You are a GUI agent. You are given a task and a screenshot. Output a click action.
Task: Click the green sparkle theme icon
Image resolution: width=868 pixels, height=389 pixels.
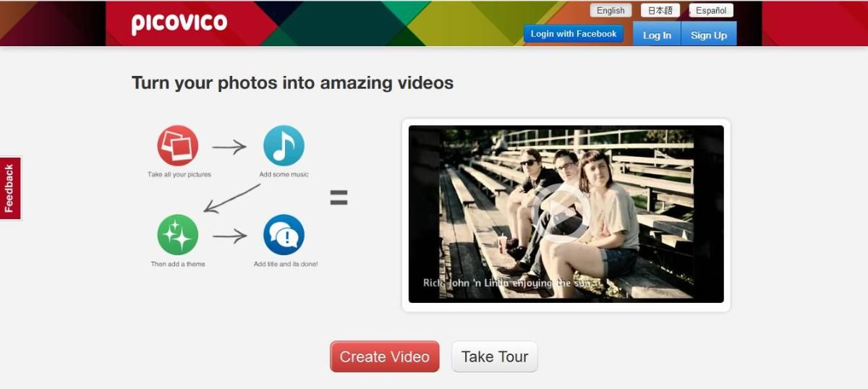(x=177, y=235)
